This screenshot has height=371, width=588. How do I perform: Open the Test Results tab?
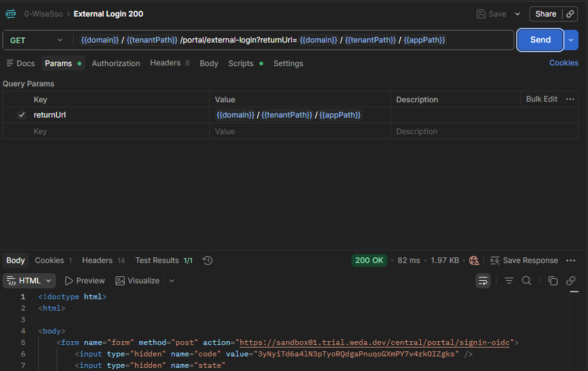point(164,260)
